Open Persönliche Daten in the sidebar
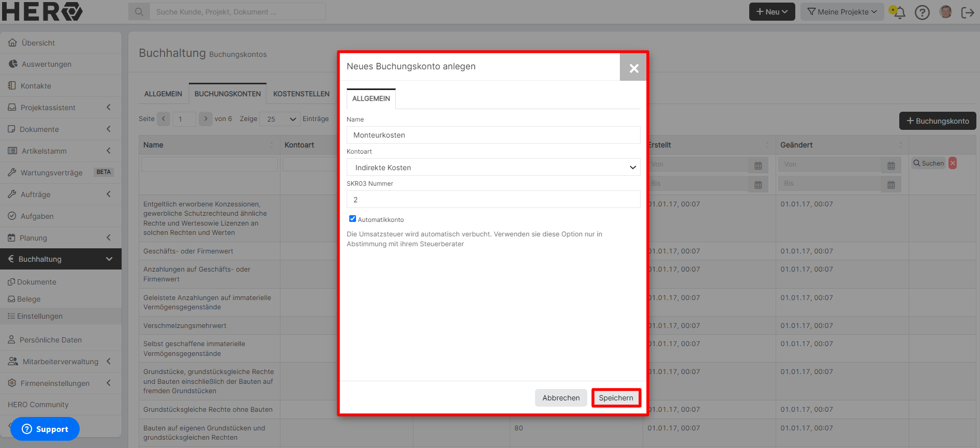The width and height of the screenshot is (980, 448). point(61,340)
